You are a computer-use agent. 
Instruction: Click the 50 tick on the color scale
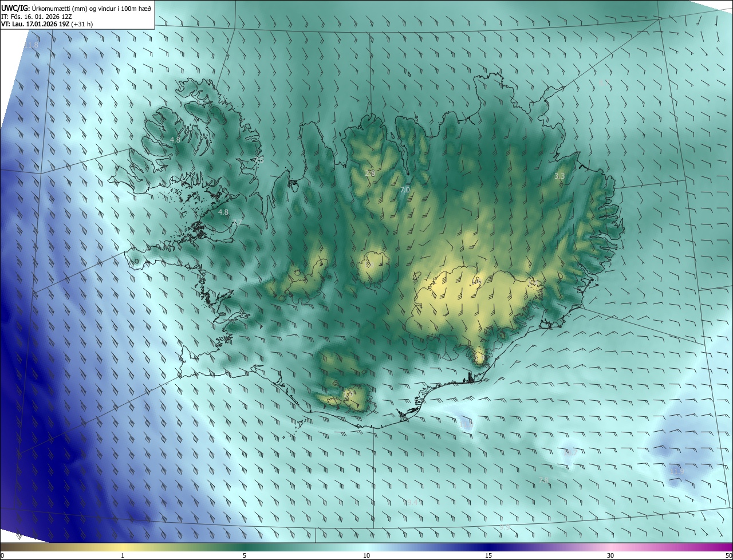[728, 556]
